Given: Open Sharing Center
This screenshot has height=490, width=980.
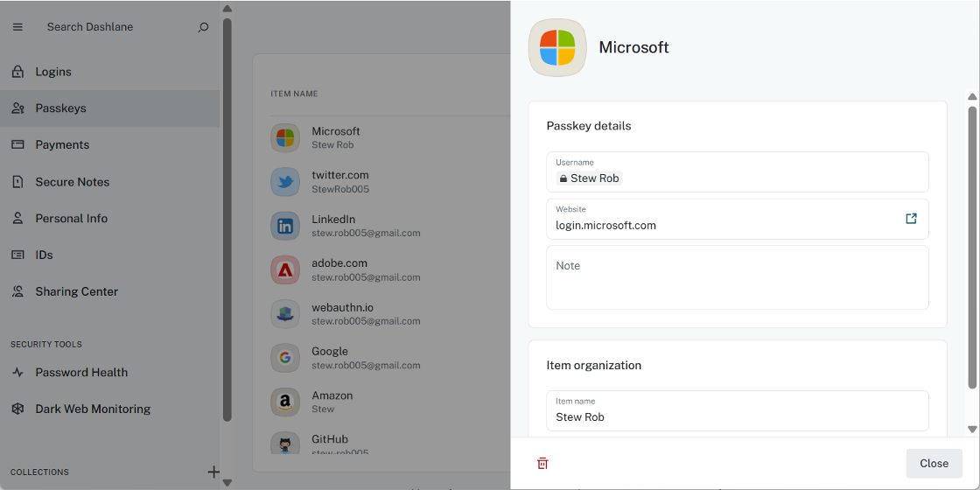Looking at the screenshot, I should pos(76,291).
